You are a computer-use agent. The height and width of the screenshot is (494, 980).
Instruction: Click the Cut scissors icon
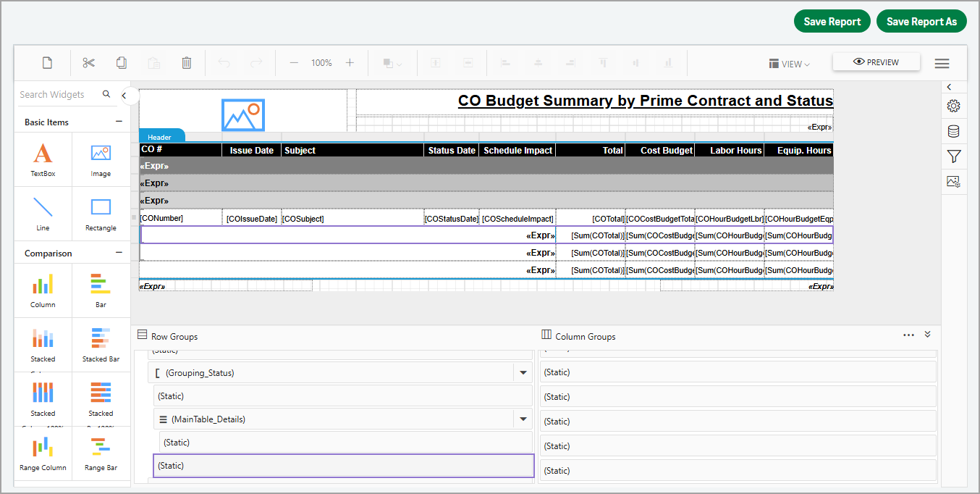point(88,63)
